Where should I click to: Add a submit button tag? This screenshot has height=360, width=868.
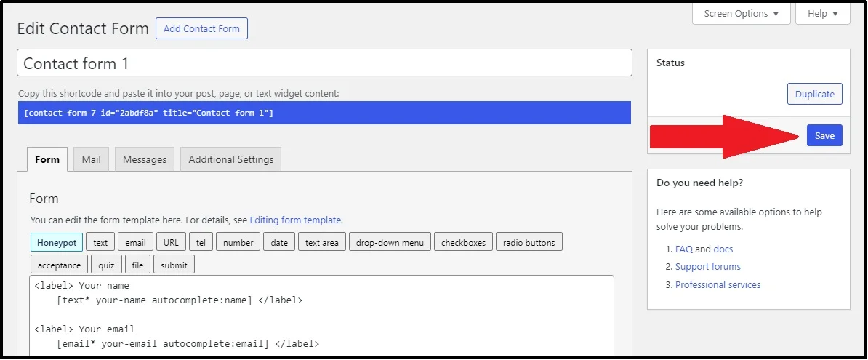174,265
